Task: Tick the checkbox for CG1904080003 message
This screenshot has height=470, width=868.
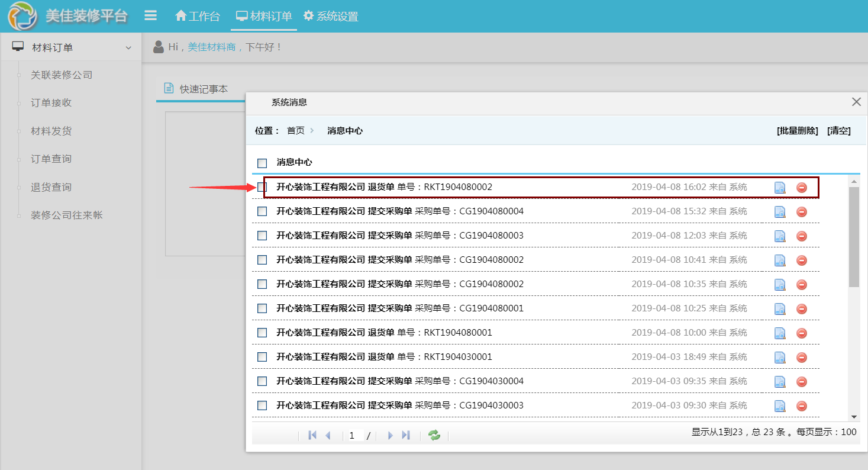Action: [x=262, y=236]
